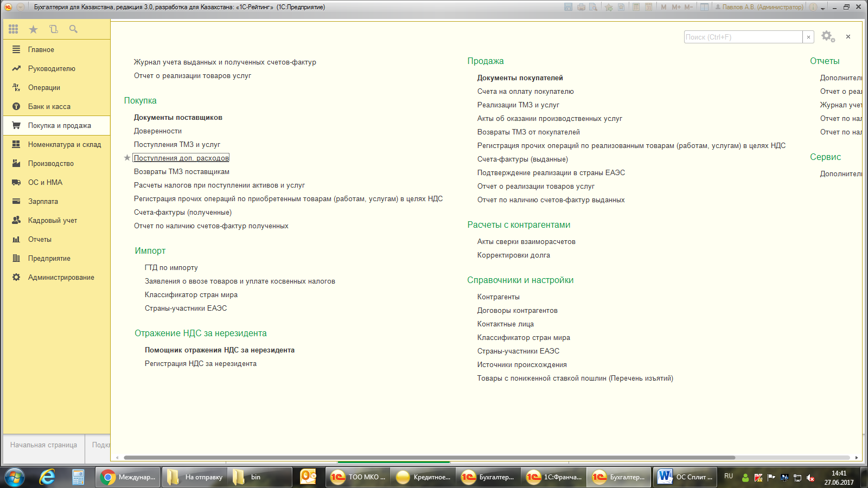The width and height of the screenshot is (868, 488).
Task: Open the Главное section
Action: pos(56,49)
